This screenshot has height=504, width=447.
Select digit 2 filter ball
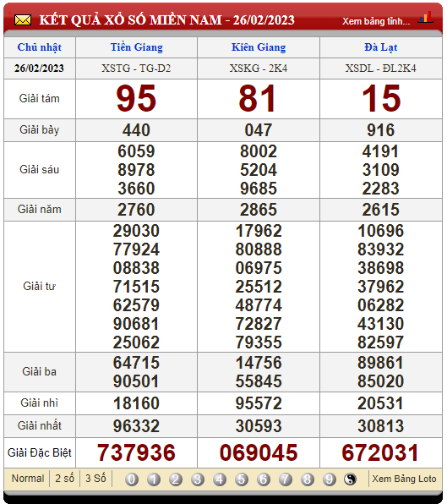[x=176, y=479]
